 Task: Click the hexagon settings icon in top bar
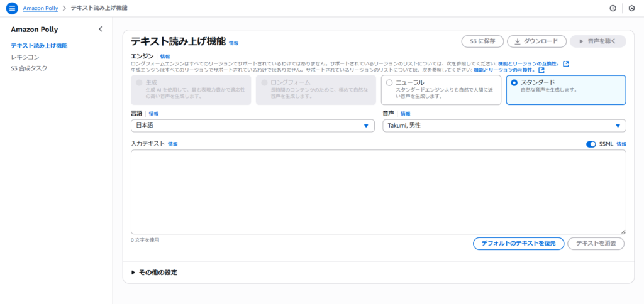click(631, 8)
